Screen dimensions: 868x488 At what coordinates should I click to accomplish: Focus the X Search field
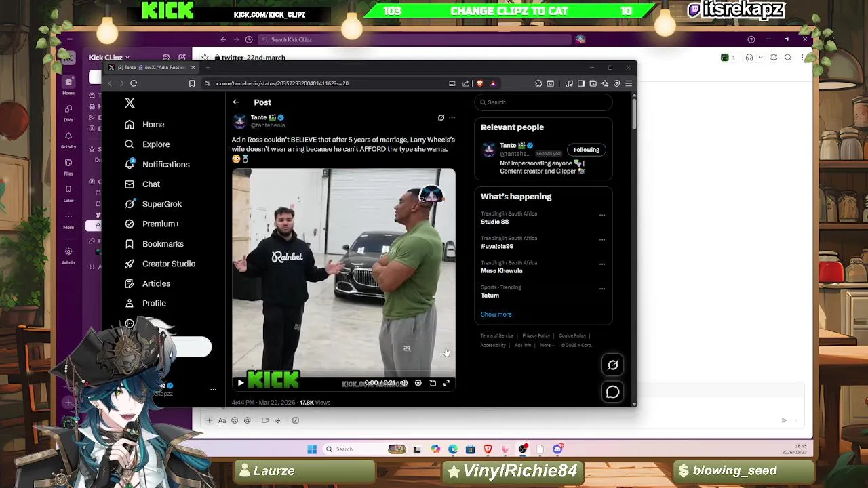(543, 102)
